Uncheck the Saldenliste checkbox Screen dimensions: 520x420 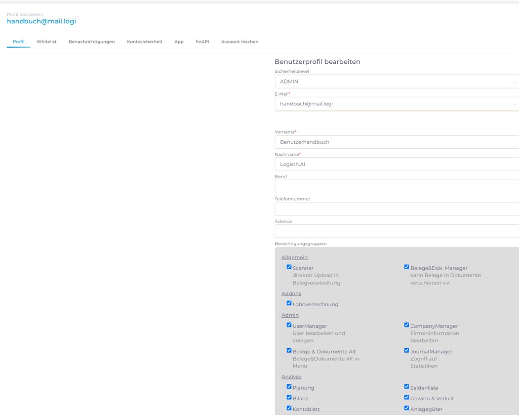click(407, 387)
